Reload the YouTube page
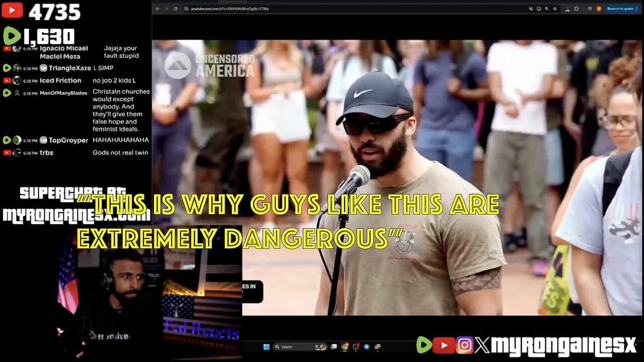 click(x=176, y=9)
